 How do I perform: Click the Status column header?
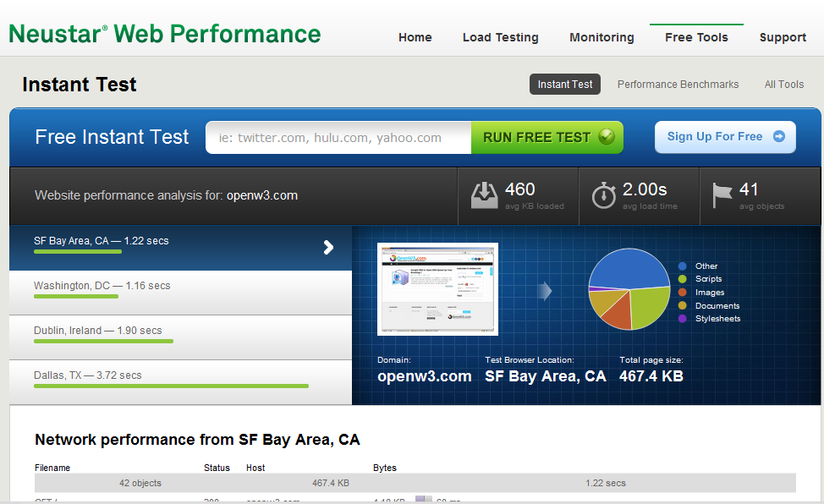tap(217, 468)
